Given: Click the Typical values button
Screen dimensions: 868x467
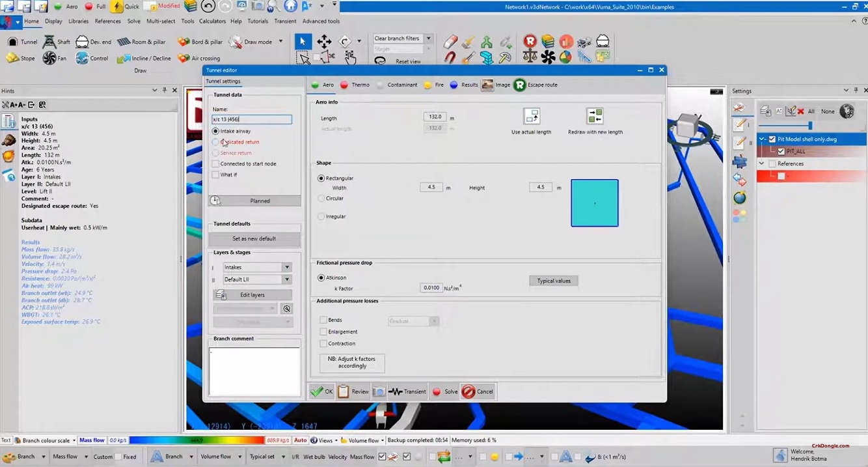Looking at the screenshot, I should point(553,281).
